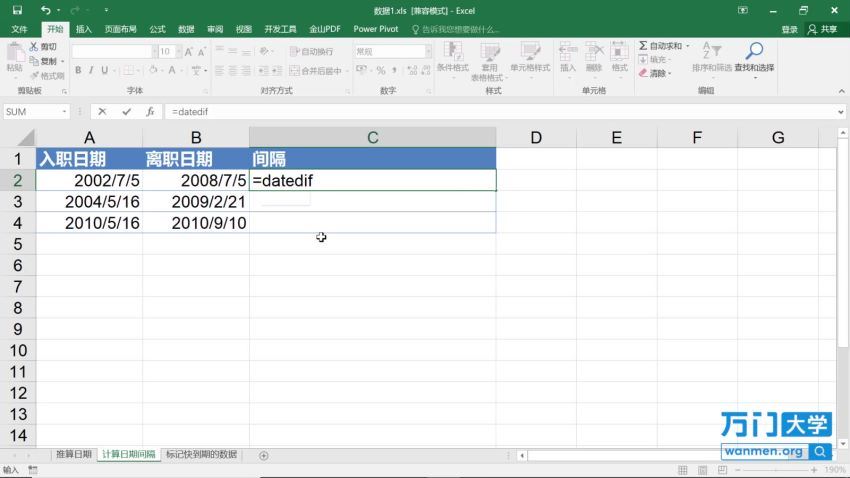
Task: Click the Undo arrow icon
Action: click(45, 10)
